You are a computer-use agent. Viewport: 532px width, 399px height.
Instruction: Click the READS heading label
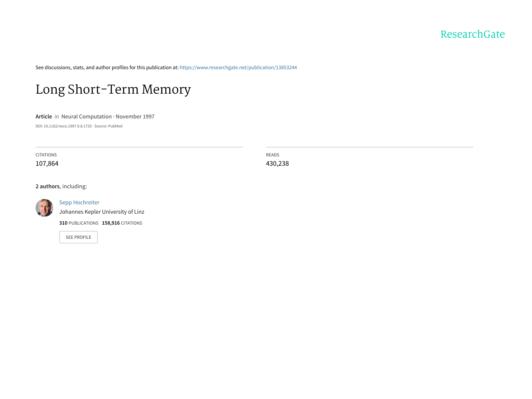coord(272,155)
